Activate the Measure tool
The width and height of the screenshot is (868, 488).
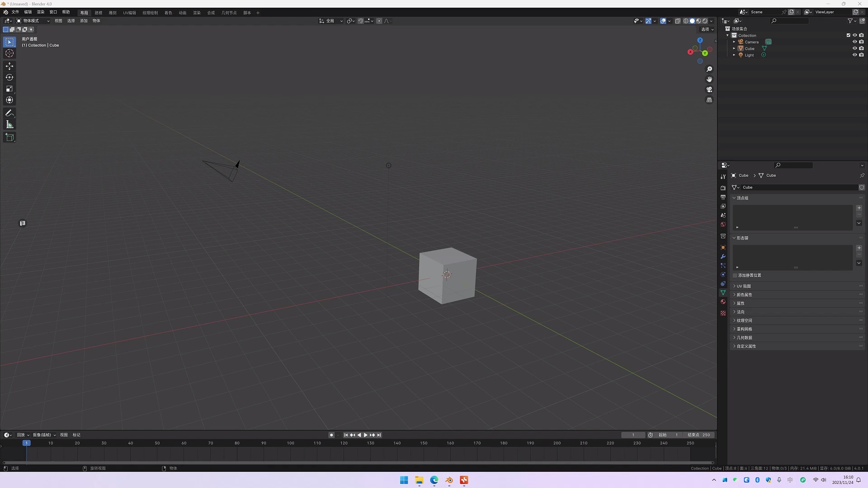9,124
